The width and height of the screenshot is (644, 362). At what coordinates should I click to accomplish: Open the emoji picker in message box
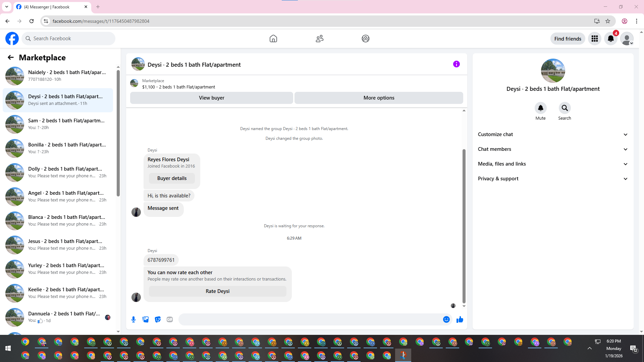click(446, 319)
